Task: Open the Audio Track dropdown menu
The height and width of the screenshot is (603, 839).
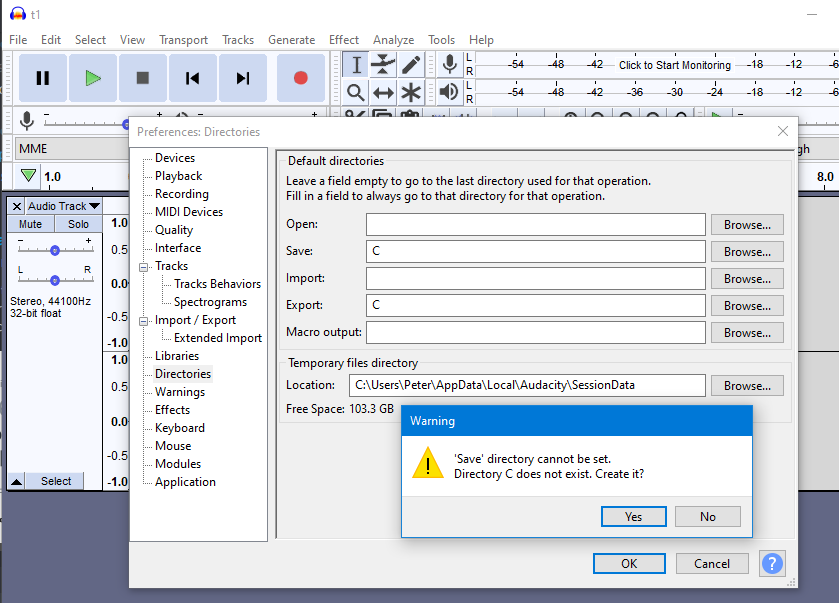Action: click(x=63, y=206)
